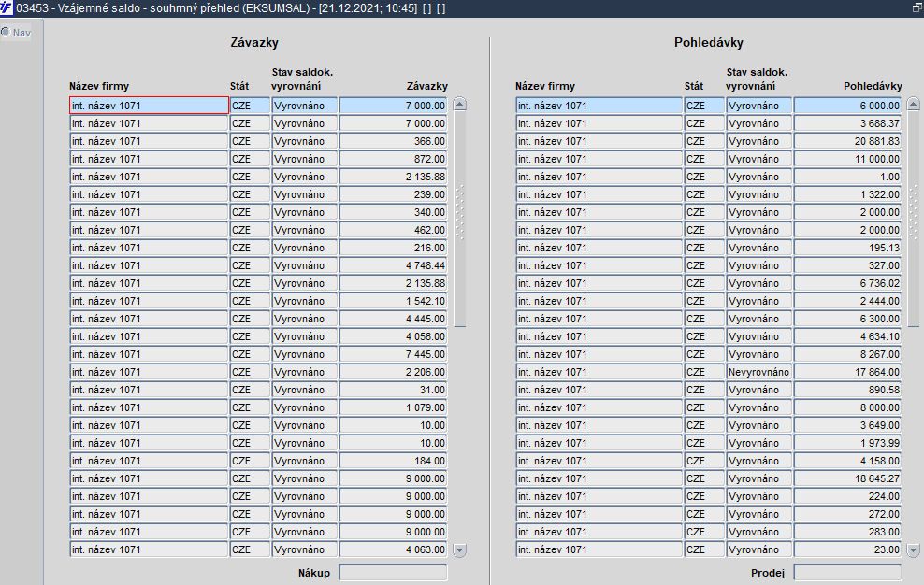The width and height of the screenshot is (924, 585).
Task: Select the Pohledávky value 18 645.27
Action: 847,478
